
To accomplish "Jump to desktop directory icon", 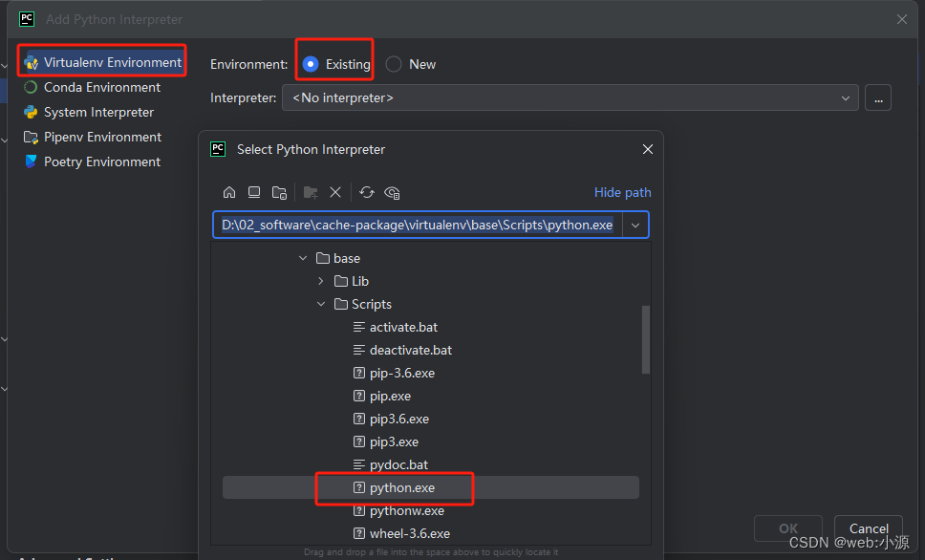I will (x=253, y=192).
